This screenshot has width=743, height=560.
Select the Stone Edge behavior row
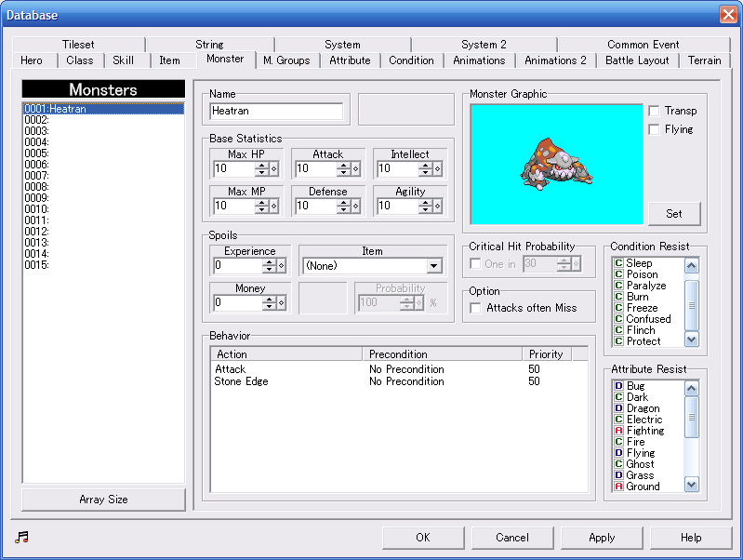(242, 381)
